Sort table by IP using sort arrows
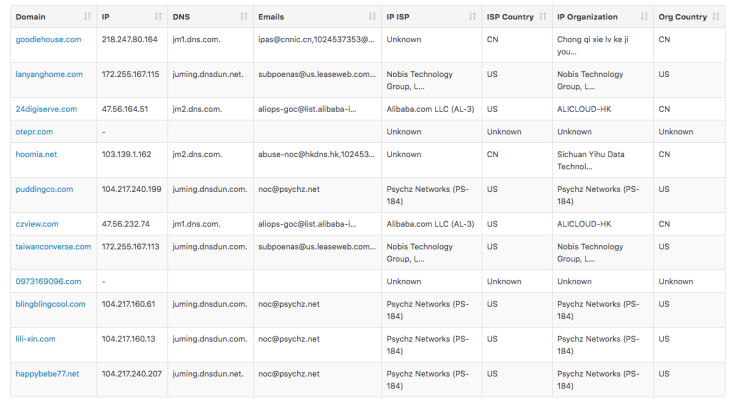 click(x=158, y=17)
